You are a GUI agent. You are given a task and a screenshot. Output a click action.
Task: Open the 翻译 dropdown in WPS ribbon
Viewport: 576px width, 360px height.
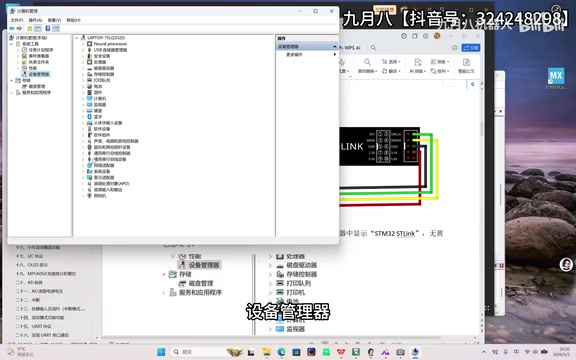point(391,71)
